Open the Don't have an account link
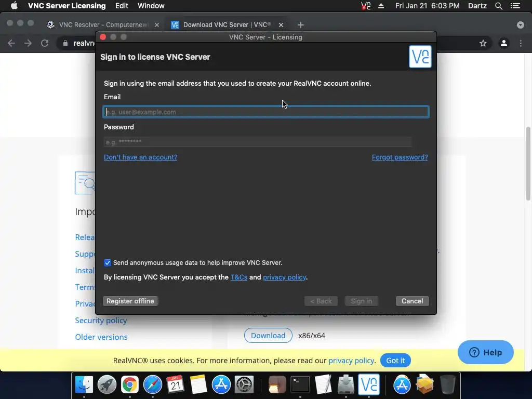 coord(140,157)
